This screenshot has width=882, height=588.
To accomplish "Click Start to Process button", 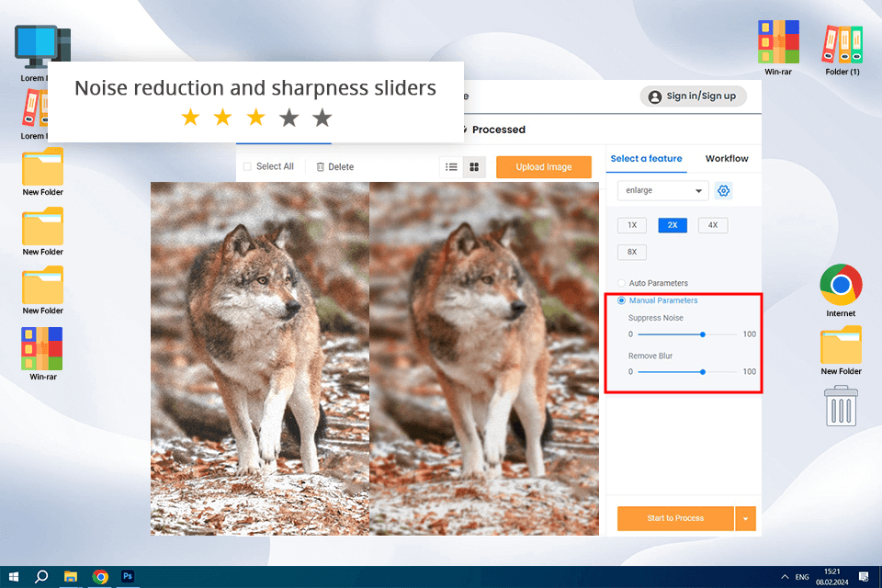I will (x=675, y=518).
